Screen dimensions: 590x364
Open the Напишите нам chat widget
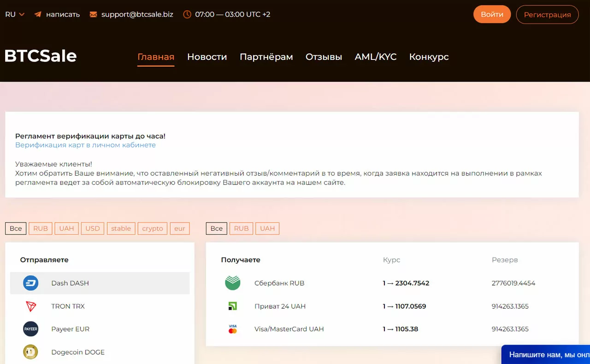[x=546, y=354]
